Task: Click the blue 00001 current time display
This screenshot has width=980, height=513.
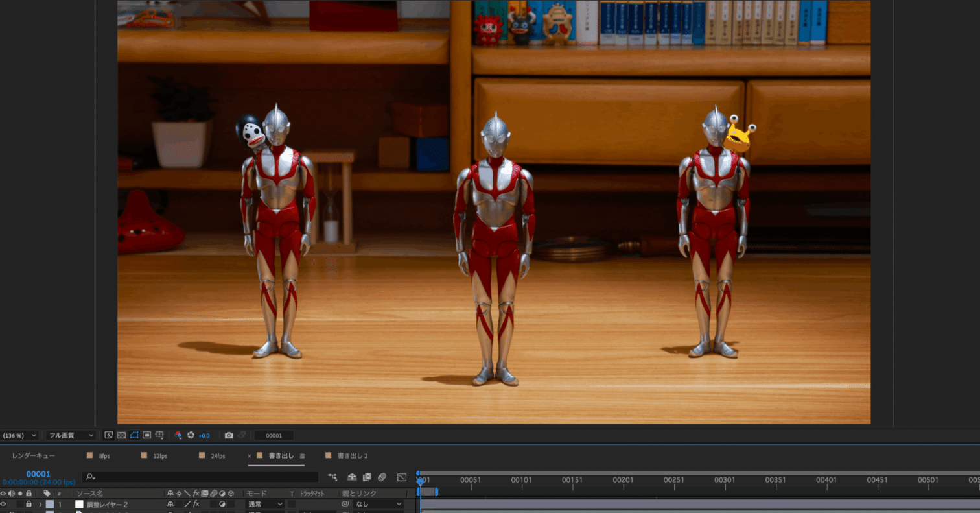Action: pos(38,474)
